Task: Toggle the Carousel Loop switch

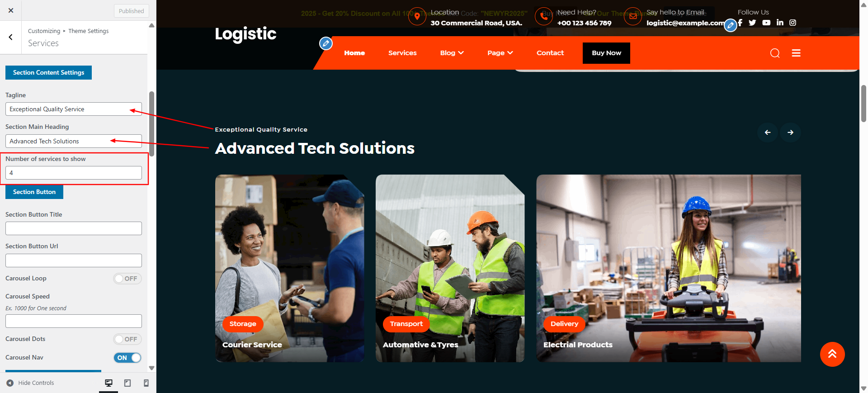Action: coord(127,279)
